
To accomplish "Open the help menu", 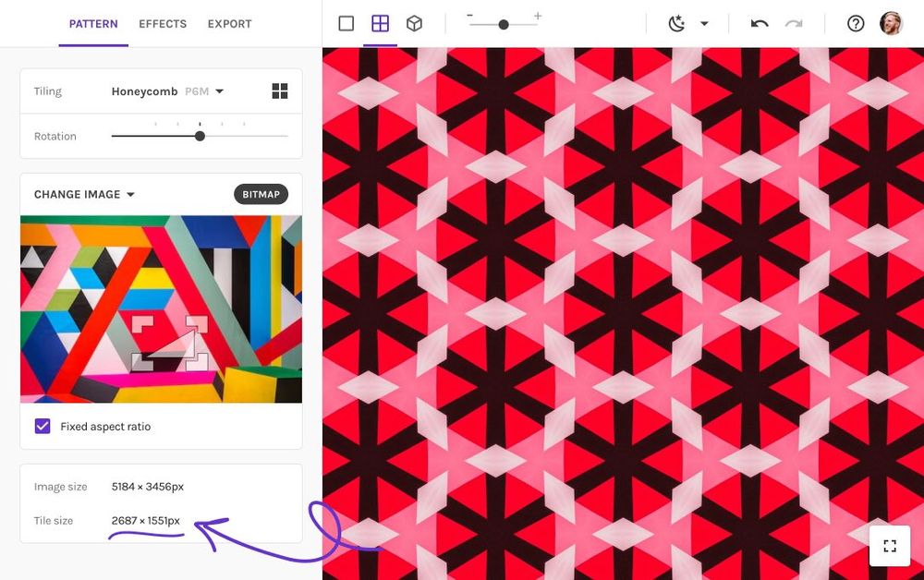I will [856, 23].
